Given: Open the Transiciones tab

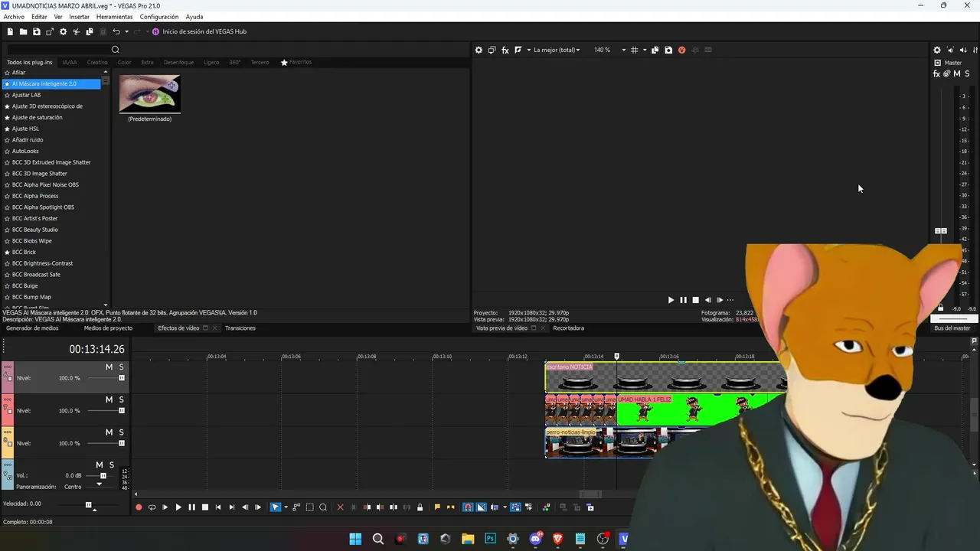Looking at the screenshot, I should (240, 328).
